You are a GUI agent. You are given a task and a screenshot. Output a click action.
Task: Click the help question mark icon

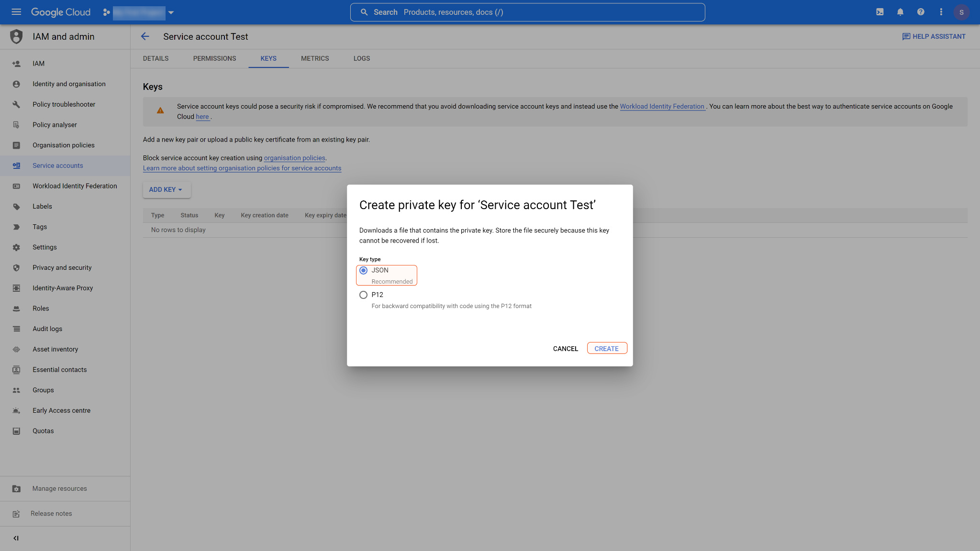click(921, 12)
